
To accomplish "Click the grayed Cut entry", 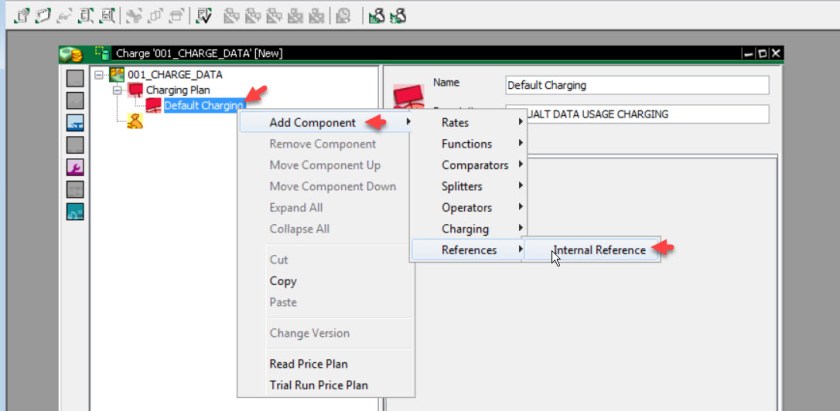I will click(325, 259).
